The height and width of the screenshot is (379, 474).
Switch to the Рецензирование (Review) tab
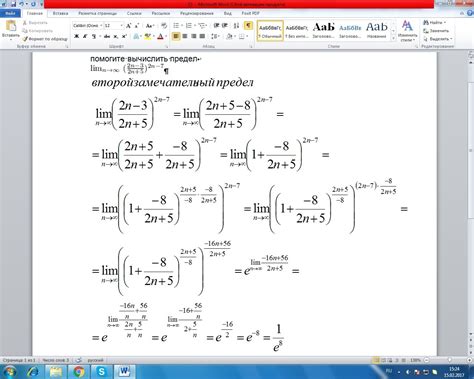pos(197,13)
